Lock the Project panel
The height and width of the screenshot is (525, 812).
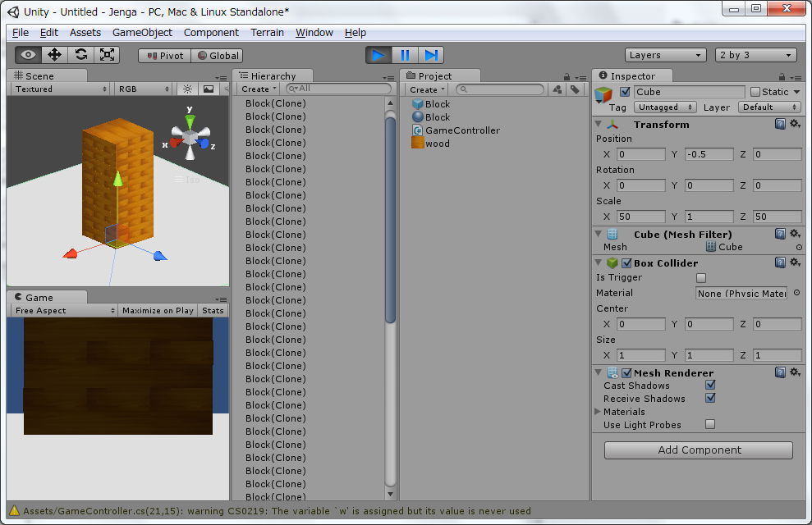click(567, 76)
